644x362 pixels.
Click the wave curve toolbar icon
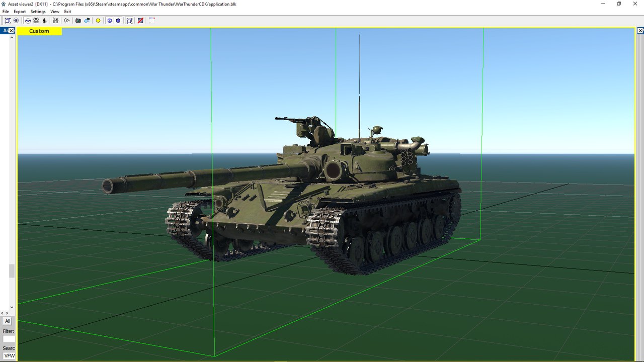click(28, 21)
